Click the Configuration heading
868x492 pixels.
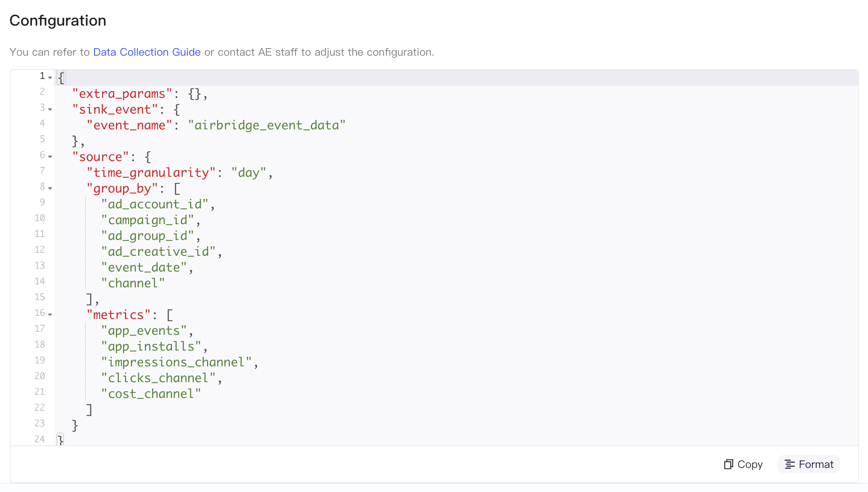point(58,20)
